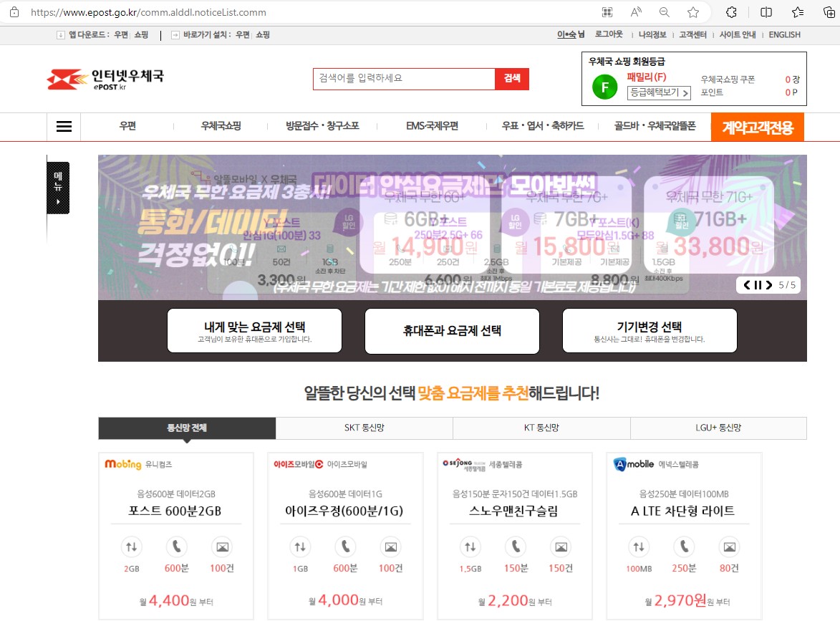
Task: Switch to KT 통신망 tab
Action: [x=541, y=428]
